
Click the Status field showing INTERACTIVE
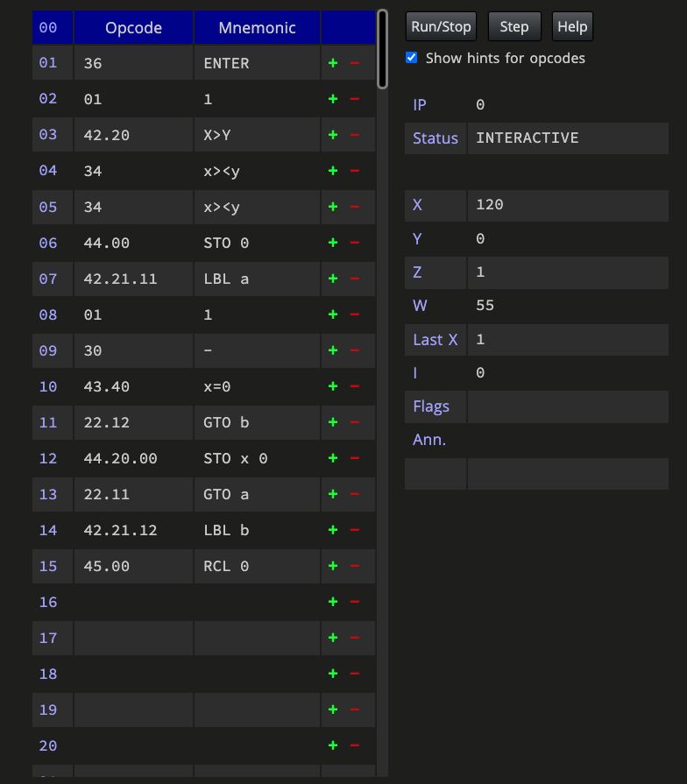tap(568, 138)
